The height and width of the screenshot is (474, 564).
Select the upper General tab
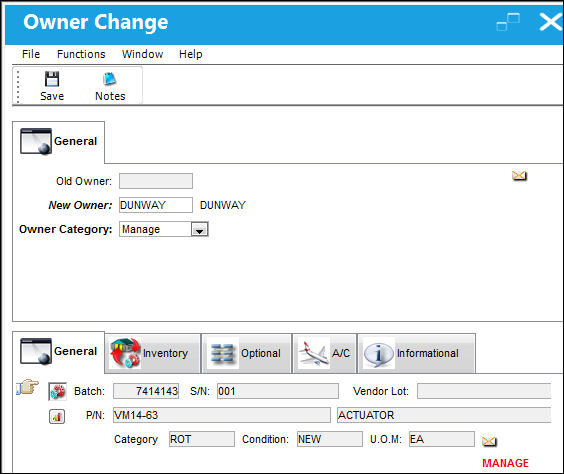coord(59,142)
